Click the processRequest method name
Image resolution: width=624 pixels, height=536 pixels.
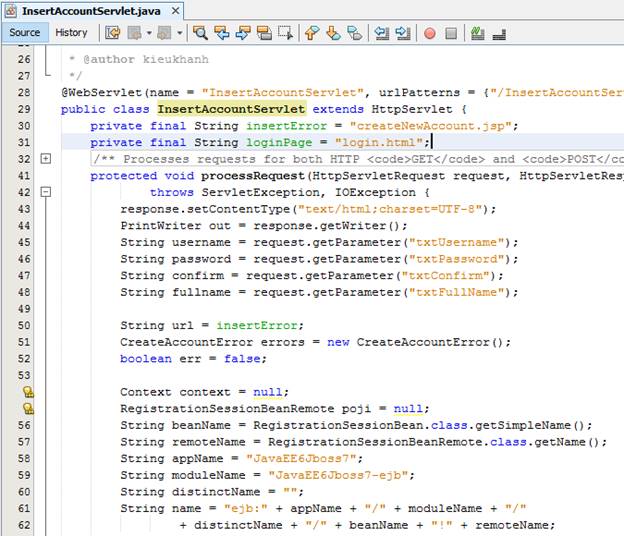(x=253, y=176)
